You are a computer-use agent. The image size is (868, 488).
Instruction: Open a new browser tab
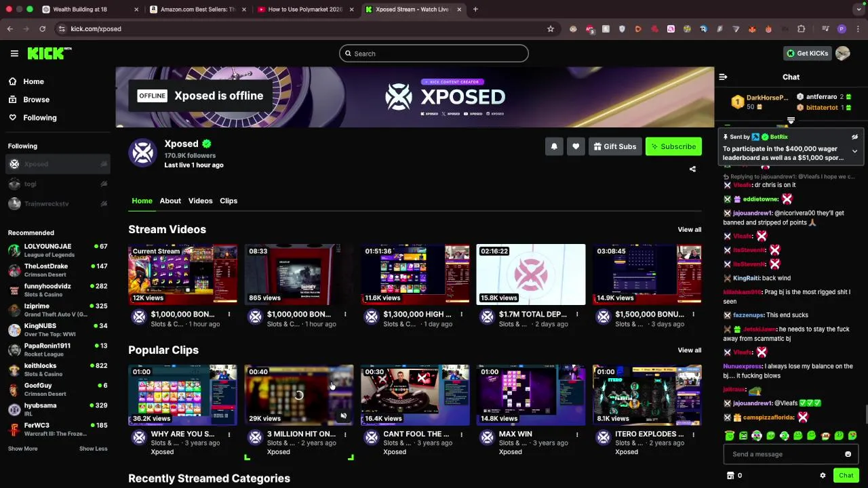475,9
